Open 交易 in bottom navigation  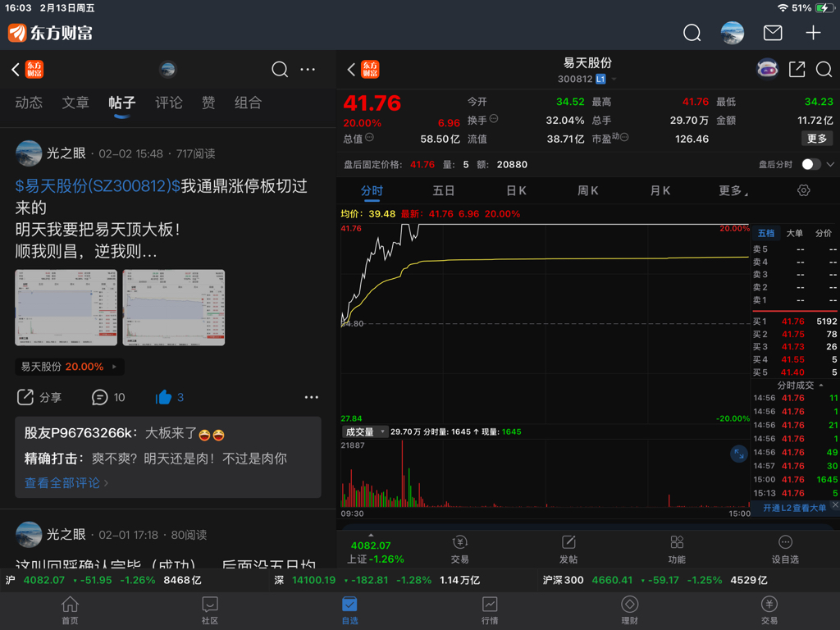click(x=769, y=610)
